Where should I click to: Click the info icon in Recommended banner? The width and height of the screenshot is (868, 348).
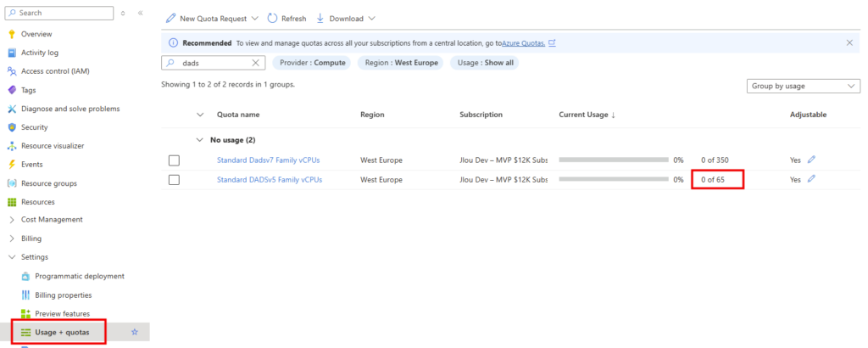pos(173,42)
